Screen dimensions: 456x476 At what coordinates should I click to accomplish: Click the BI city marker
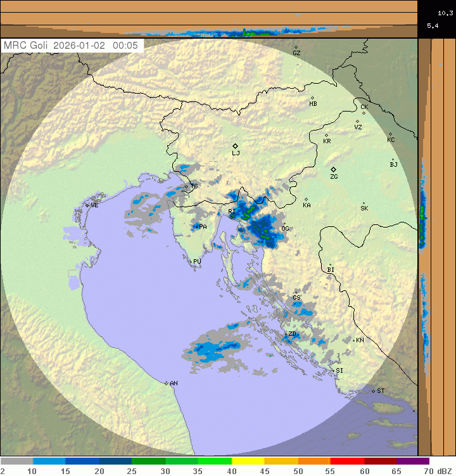coord(330,265)
